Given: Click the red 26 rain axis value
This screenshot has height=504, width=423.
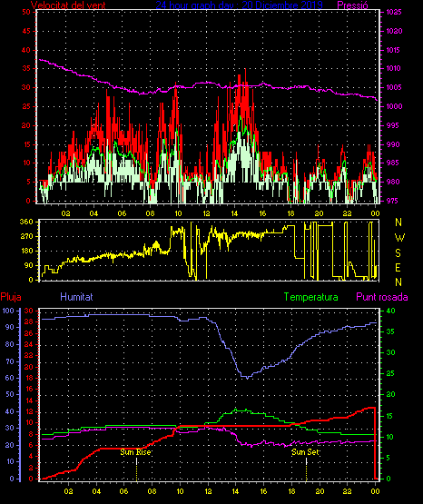Looking at the screenshot, I should click(29, 333).
